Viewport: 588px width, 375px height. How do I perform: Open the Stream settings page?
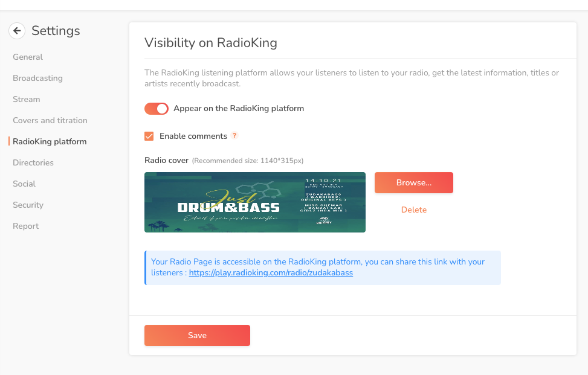pyautogui.click(x=26, y=99)
